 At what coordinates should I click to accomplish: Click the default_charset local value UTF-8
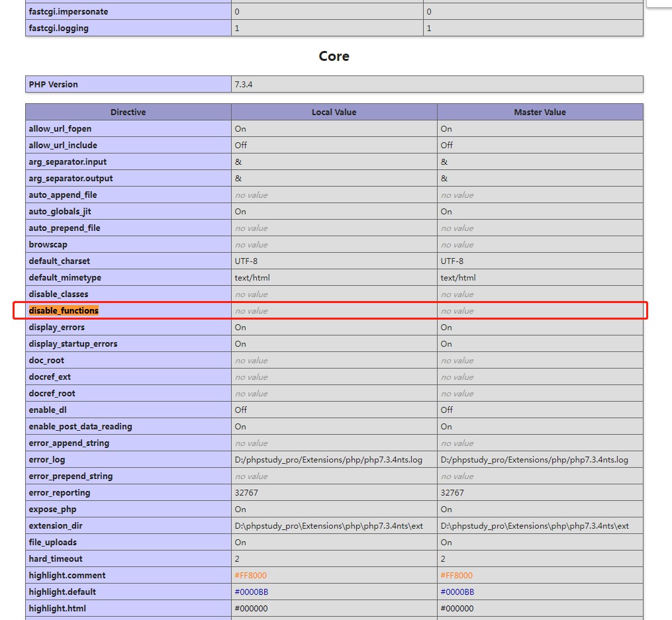coord(246,261)
